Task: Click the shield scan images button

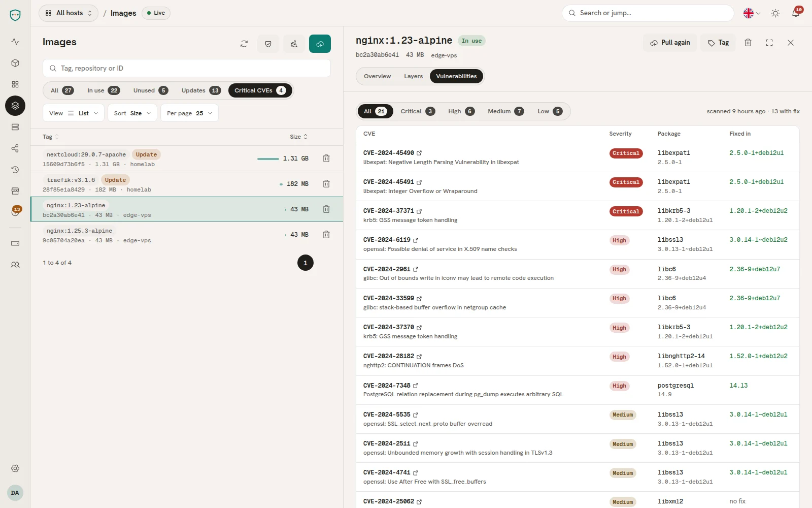Action: tap(268, 44)
